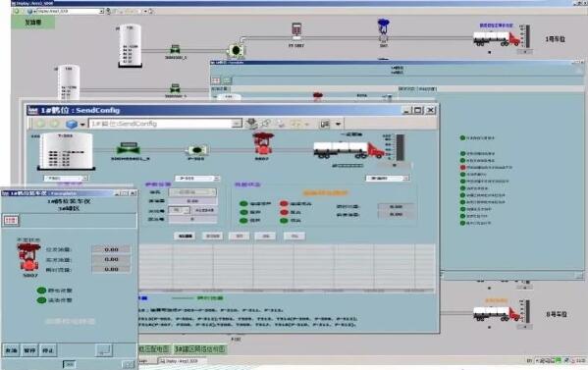
Task: Click the blue cube icon in SendConfig toolbar
Action: [72, 124]
